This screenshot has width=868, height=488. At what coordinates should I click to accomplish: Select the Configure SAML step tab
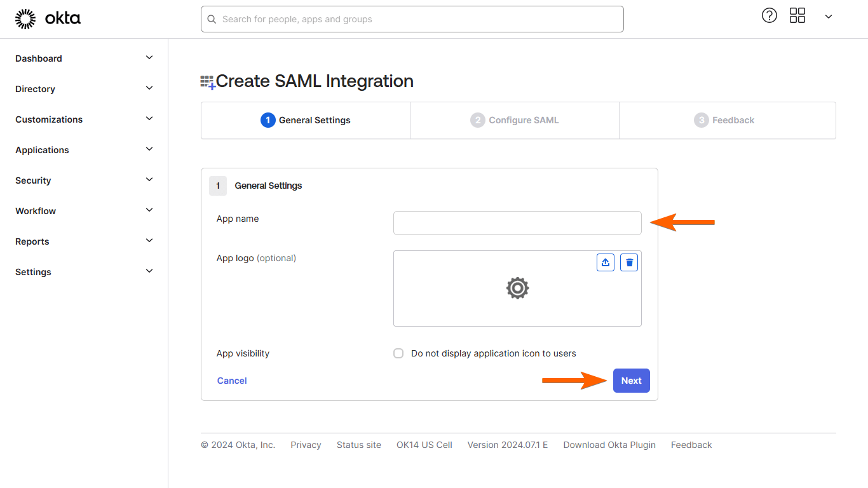515,120
